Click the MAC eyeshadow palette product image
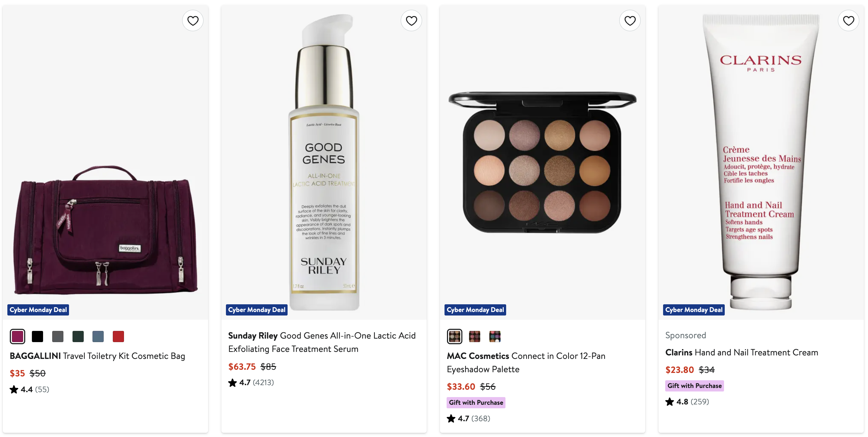868x437 pixels. point(542,162)
